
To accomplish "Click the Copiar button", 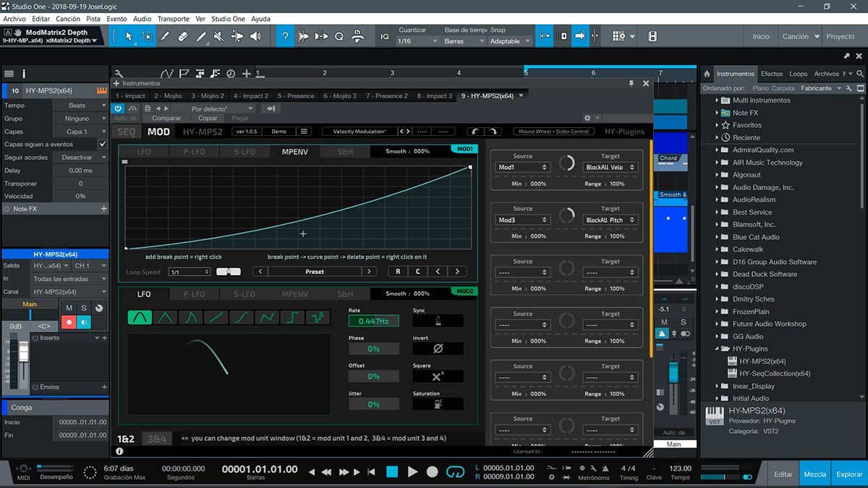I will [x=208, y=118].
